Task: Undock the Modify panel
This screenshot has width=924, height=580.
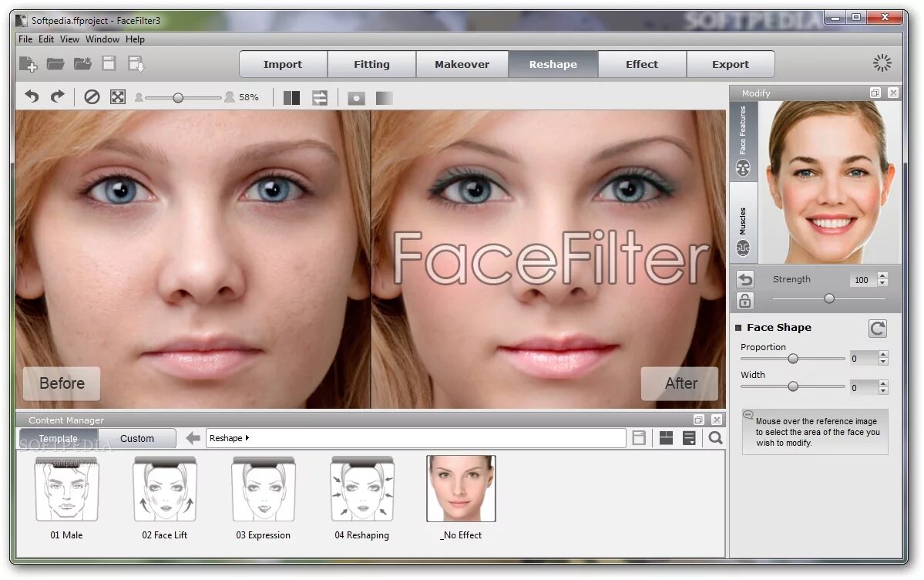Action: (x=875, y=93)
